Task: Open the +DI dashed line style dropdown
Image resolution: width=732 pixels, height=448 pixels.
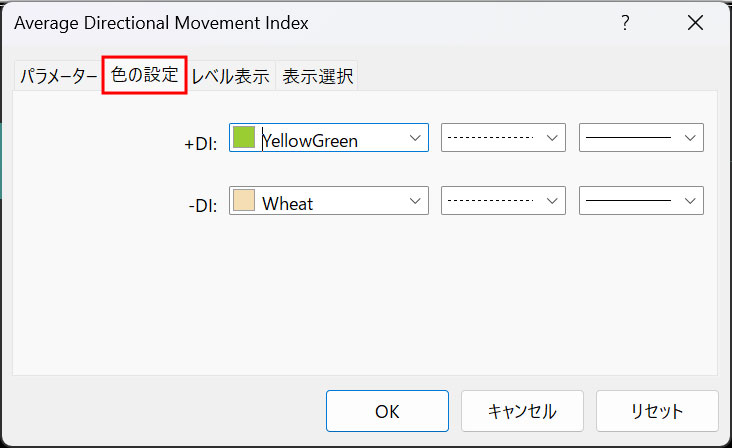Action: click(503, 138)
